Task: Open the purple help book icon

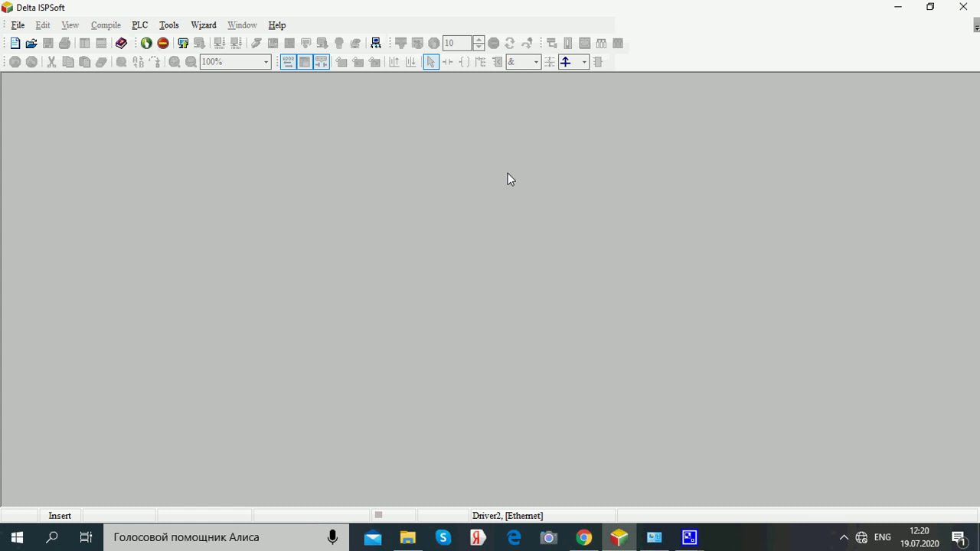Action: (121, 44)
